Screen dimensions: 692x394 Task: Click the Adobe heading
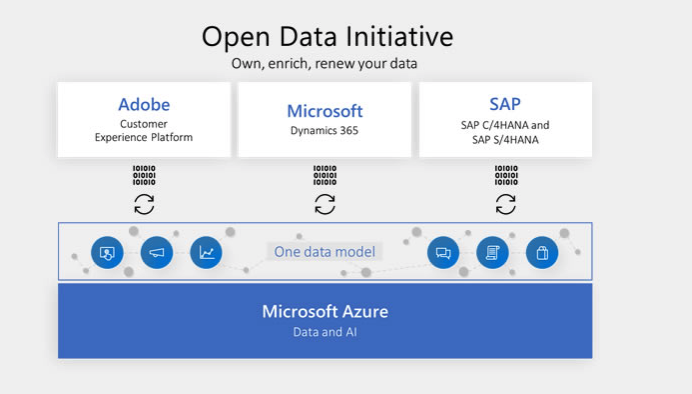(x=144, y=105)
